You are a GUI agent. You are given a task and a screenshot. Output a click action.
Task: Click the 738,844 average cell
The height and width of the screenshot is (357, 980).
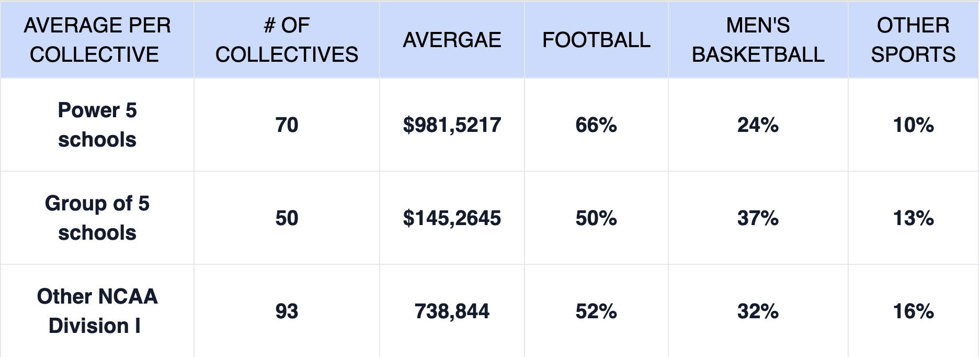[x=452, y=311]
